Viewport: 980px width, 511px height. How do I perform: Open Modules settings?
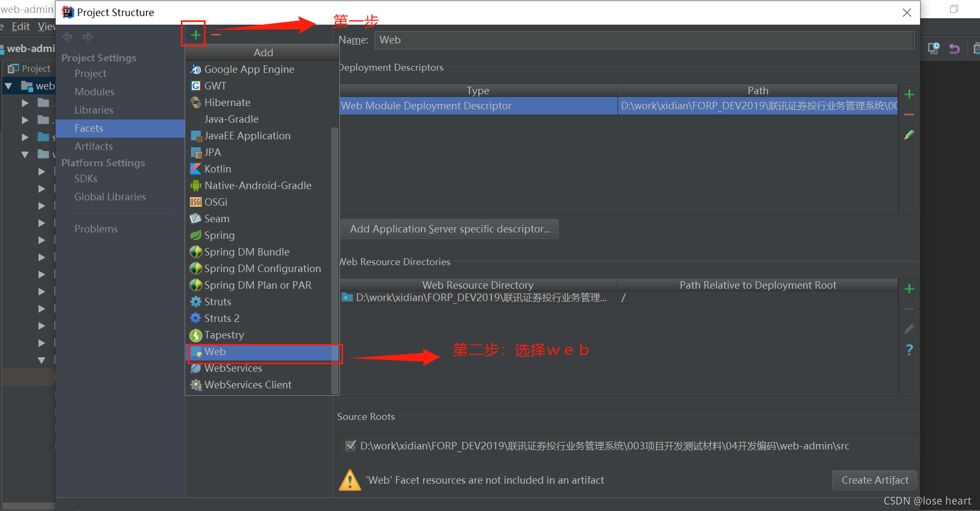(94, 92)
